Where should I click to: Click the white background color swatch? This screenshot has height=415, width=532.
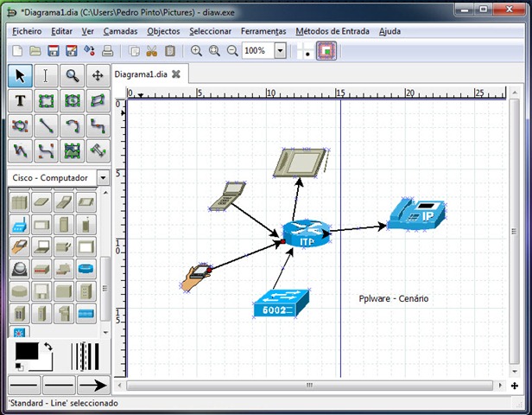[x=46, y=366]
